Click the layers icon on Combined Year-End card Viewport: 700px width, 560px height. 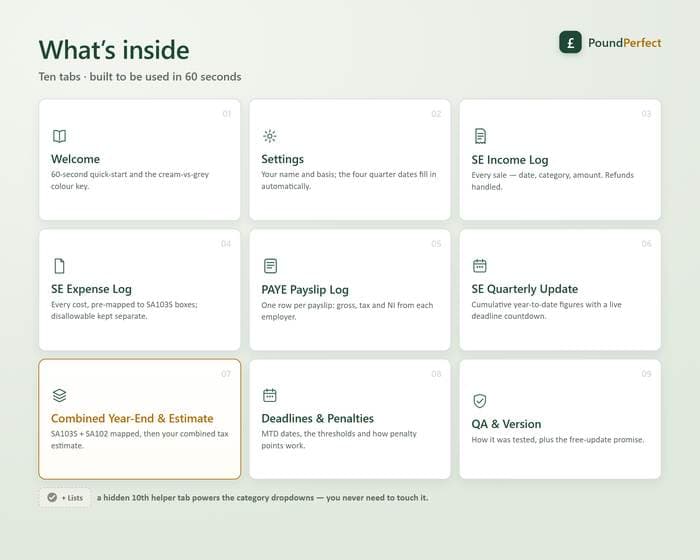[x=59, y=395]
